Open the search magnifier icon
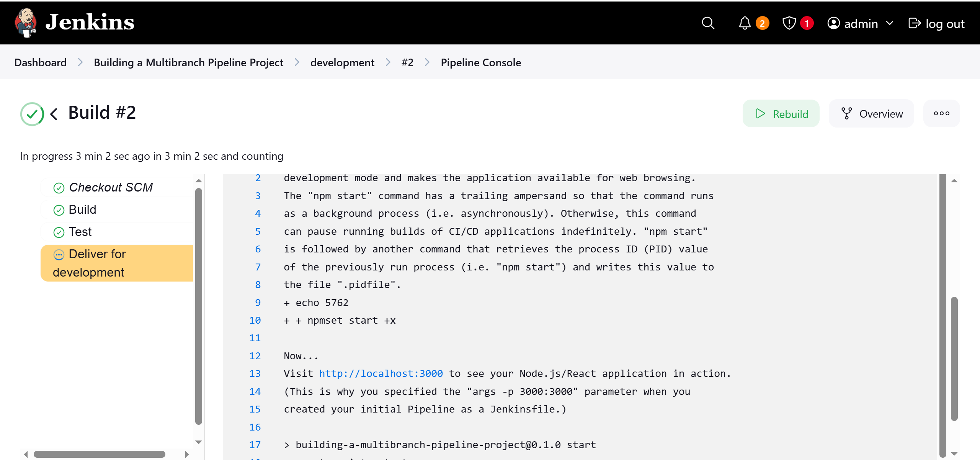The image size is (980, 470). (x=708, y=23)
